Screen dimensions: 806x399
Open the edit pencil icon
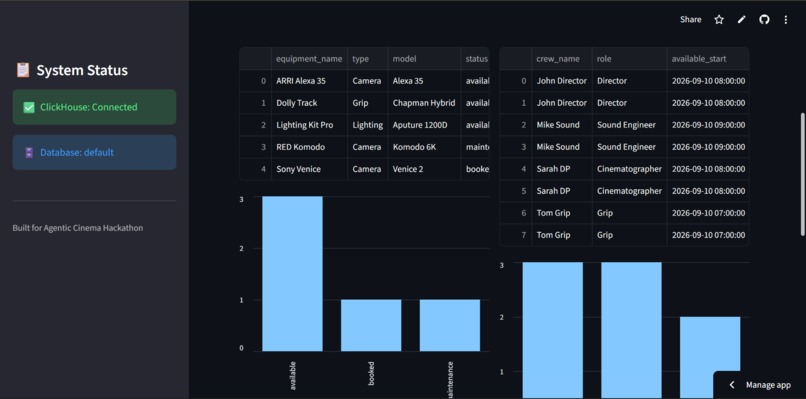[x=741, y=20]
